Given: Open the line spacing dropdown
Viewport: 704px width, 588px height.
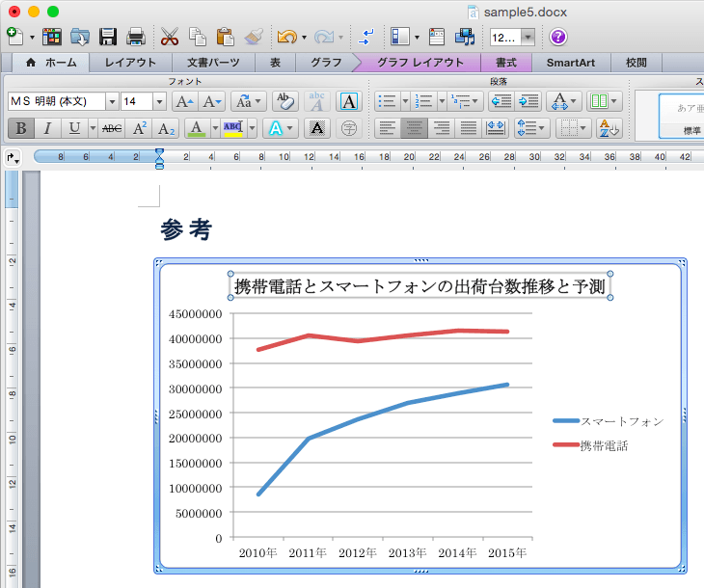Looking at the screenshot, I should pos(531,128).
